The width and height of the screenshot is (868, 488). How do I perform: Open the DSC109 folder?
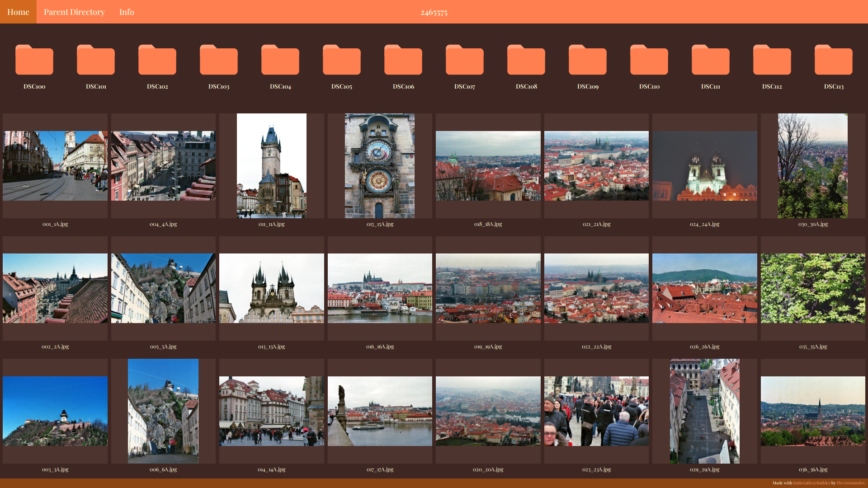tap(587, 60)
